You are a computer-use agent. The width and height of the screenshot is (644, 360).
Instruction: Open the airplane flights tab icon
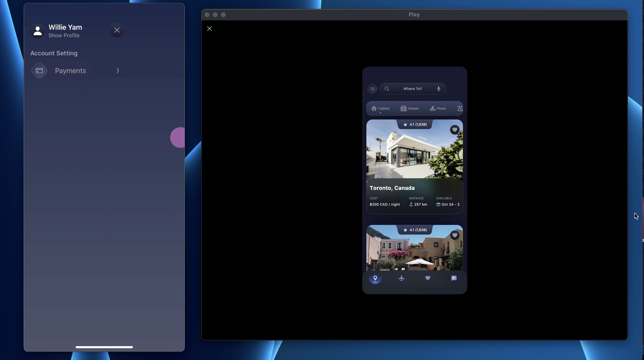401,278
